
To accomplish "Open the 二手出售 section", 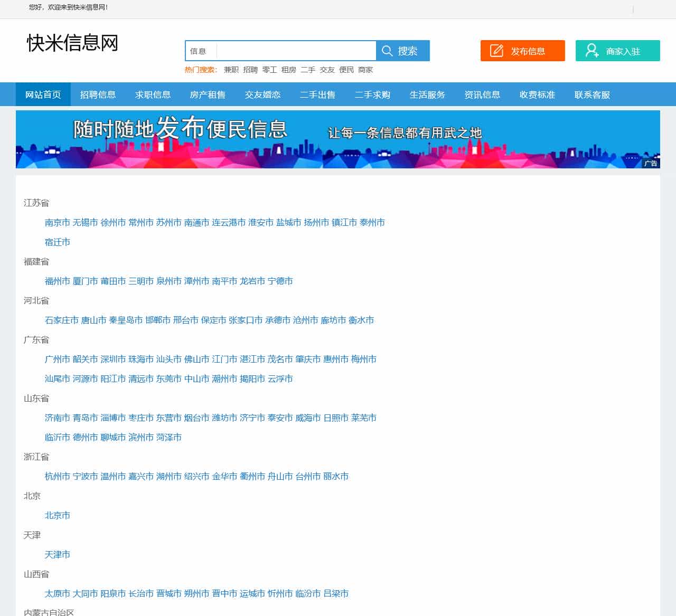I will pyautogui.click(x=317, y=94).
